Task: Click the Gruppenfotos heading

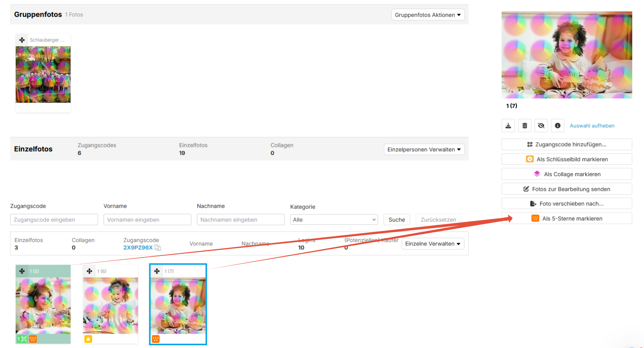Action: (x=38, y=15)
